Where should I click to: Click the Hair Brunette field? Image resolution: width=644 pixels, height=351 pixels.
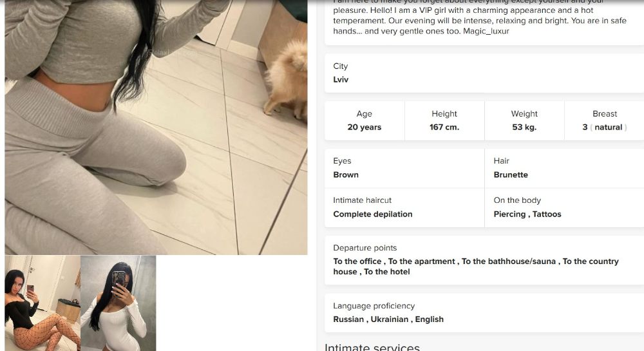point(564,168)
